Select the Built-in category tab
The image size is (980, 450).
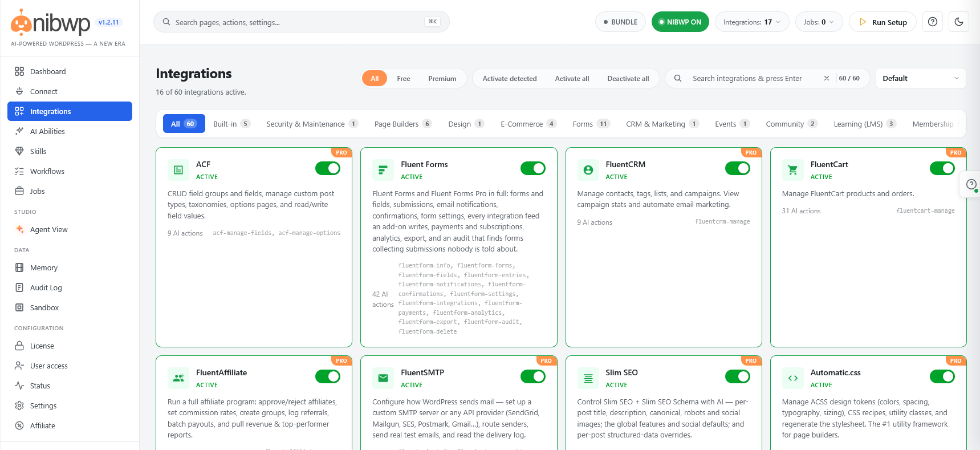tap(231, 124)
